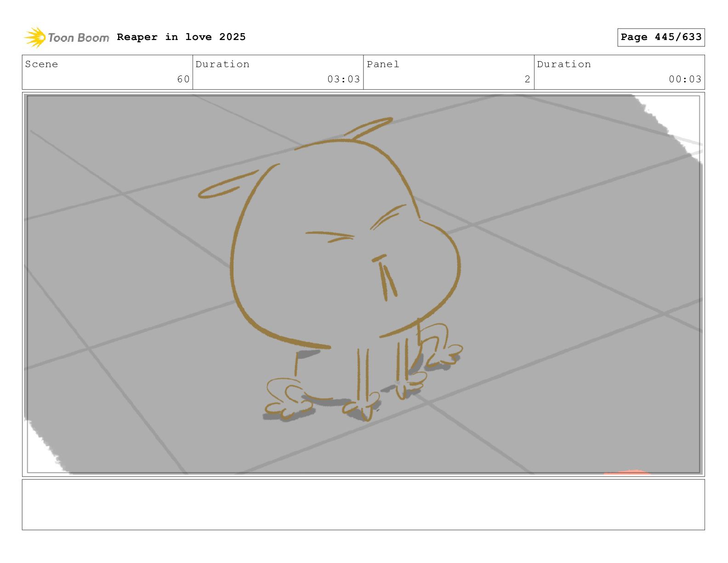
Task: Click the storyboard panel drawing of the creature
Action: 363,284
